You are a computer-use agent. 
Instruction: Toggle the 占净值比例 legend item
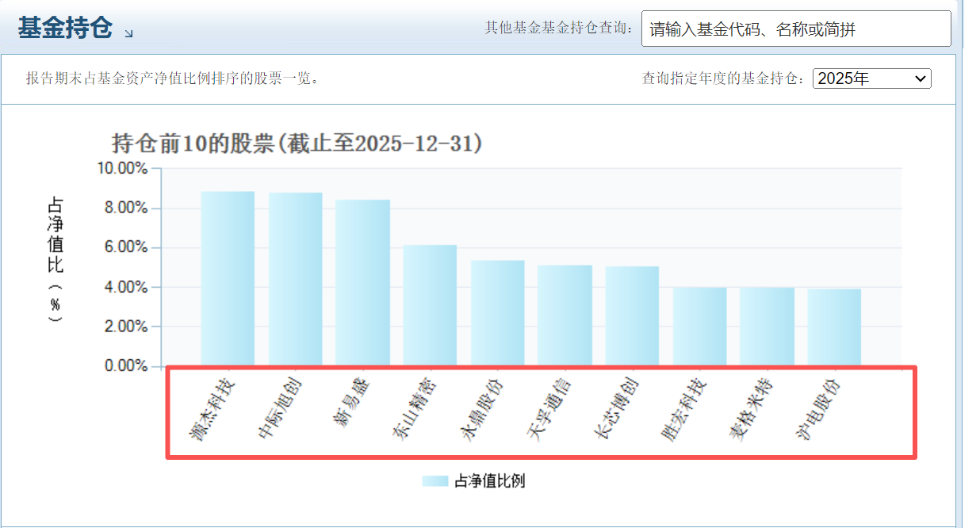pos(473,480)
